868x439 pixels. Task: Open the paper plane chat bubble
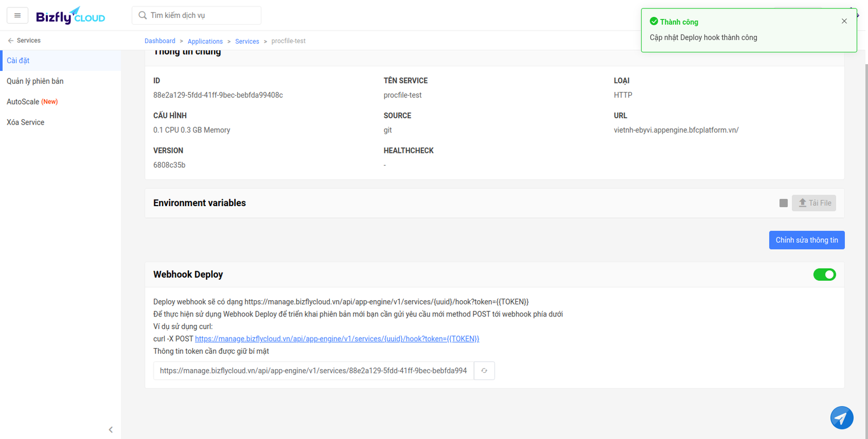[x=842, y=418]
